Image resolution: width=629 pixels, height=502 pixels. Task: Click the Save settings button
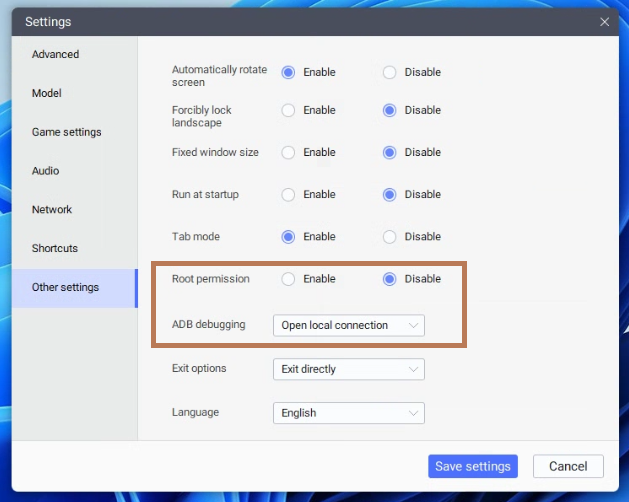click(x=474, y=466)
